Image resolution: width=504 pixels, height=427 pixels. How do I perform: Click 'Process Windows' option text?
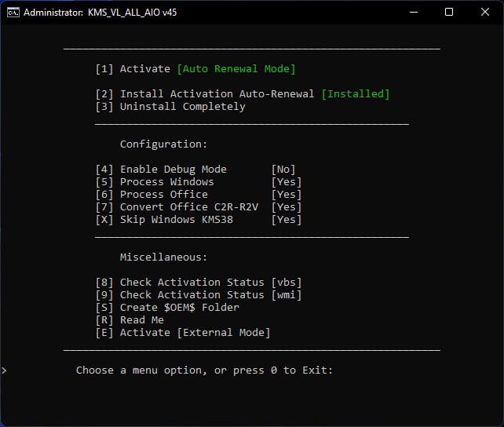point(166,182)
